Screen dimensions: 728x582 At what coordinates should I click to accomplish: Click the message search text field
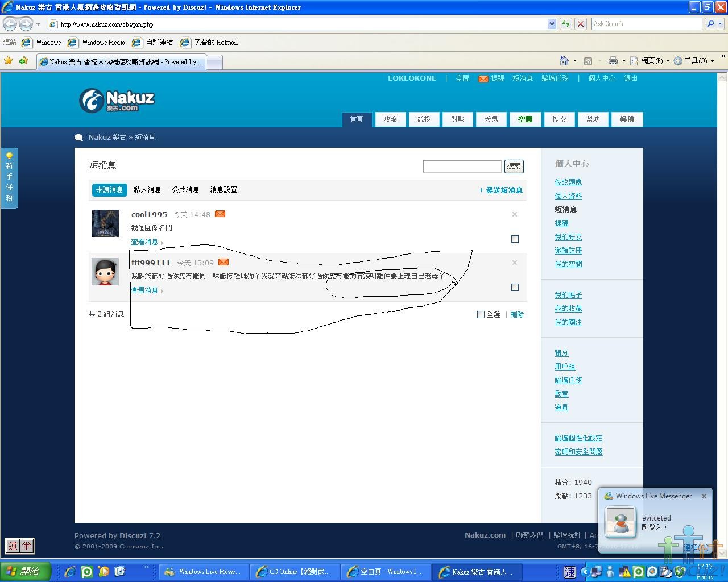(462, 166)
